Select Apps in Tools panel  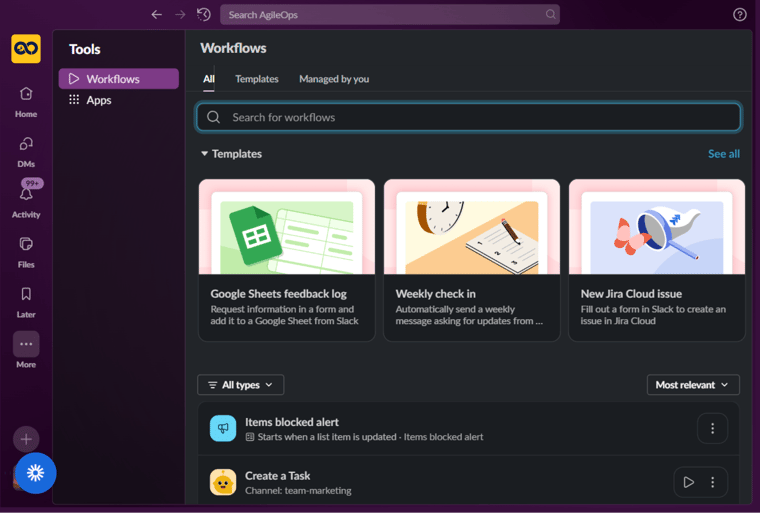point(119,100)
